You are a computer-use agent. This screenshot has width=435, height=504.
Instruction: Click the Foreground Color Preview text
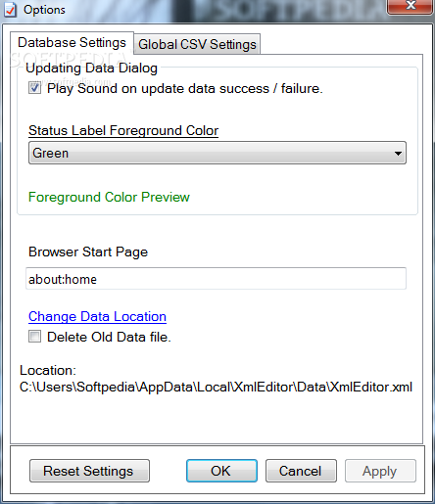[x=109, y=197]
